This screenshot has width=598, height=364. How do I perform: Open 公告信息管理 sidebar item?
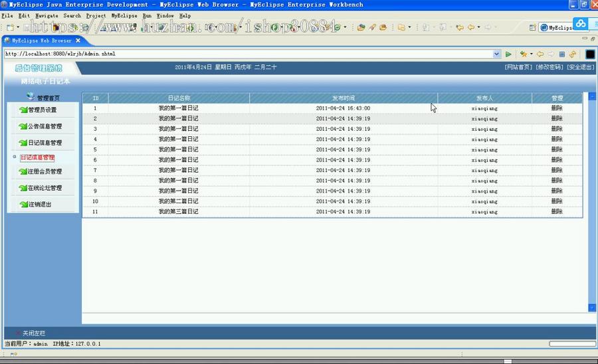(45, 126)
